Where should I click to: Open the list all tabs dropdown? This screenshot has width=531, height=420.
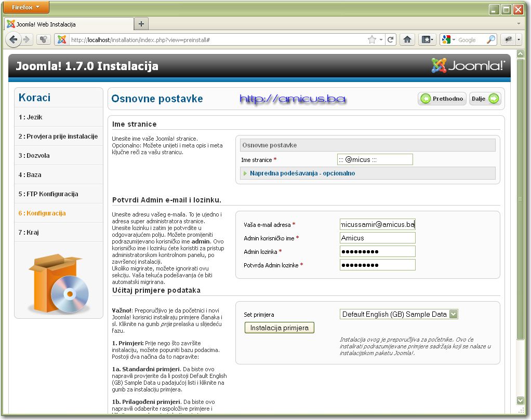519,24
